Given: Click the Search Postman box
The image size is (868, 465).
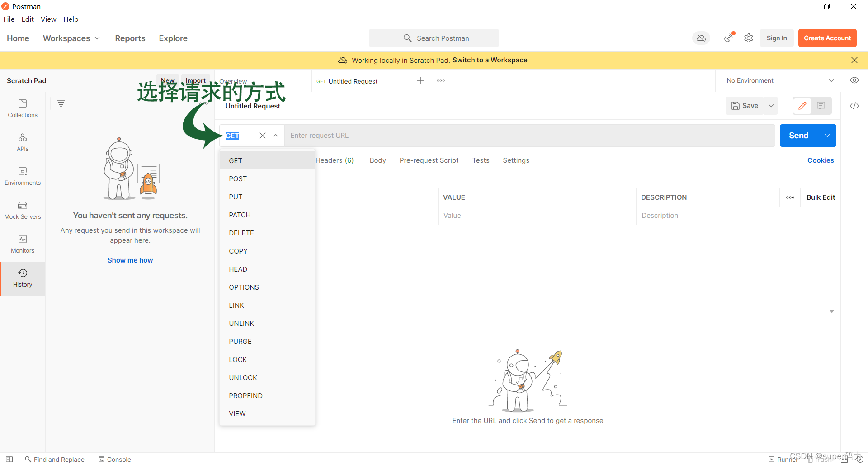Looking at the screenshot, I should (434, 38).
